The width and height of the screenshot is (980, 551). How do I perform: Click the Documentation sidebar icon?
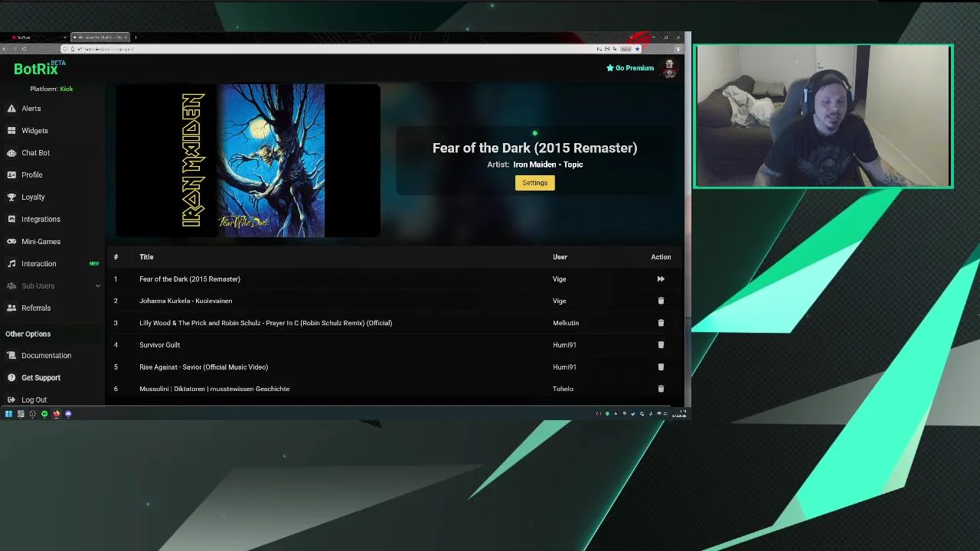point(11,356)
